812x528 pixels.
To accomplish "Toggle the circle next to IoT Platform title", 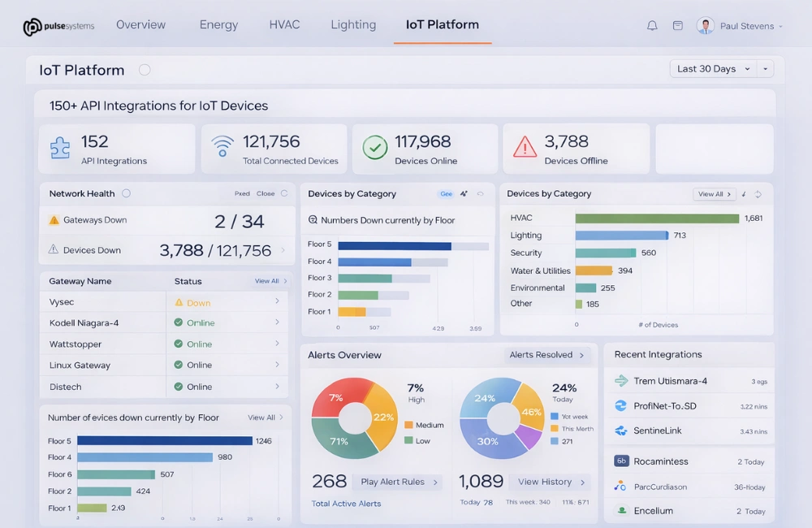I will (x=145, y=70).
